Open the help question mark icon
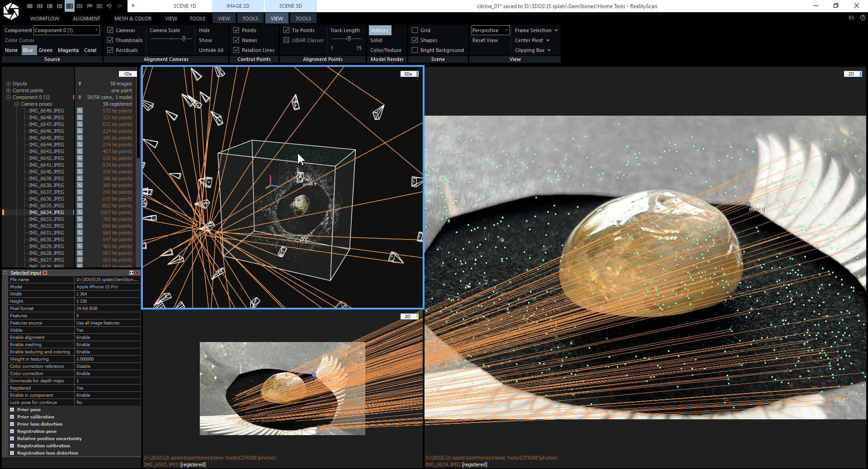 [x=862, y=18]
